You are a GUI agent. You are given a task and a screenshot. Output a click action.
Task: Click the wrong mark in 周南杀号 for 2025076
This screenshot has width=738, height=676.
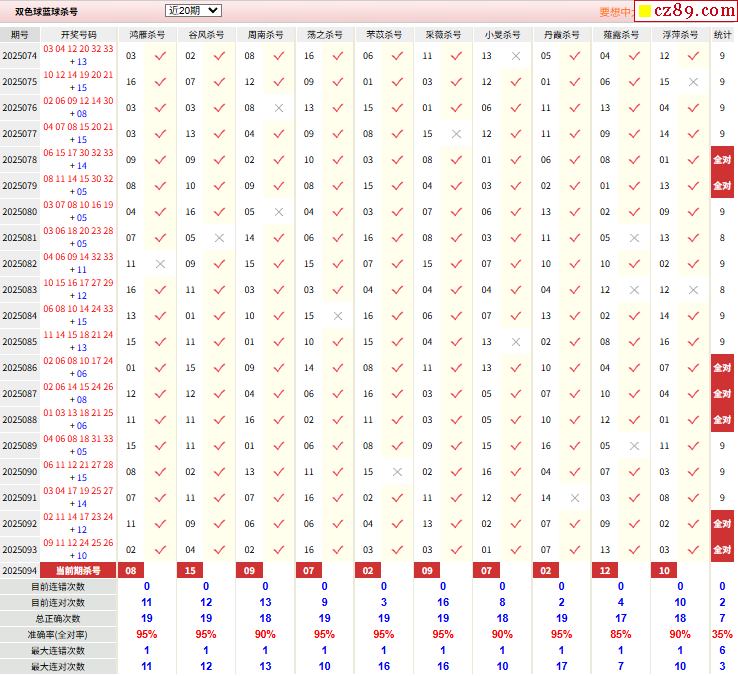279,108
